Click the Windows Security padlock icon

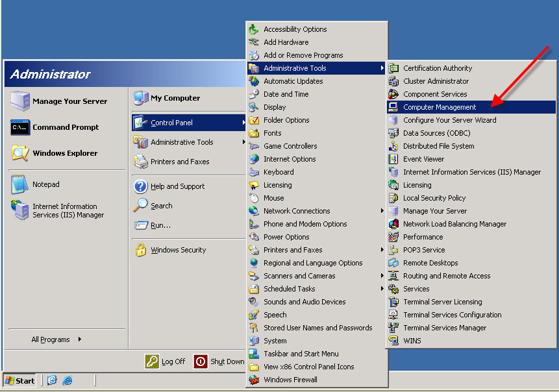[140, 250]
